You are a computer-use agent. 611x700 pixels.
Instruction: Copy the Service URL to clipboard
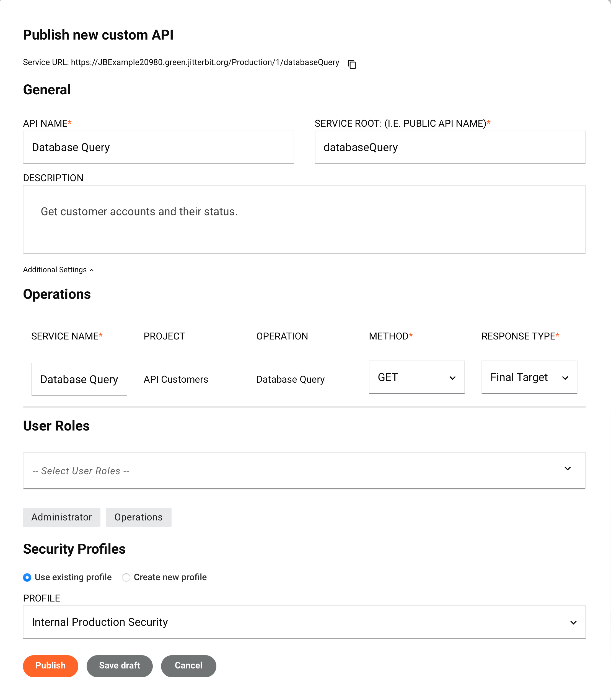(x=352, y=64)
